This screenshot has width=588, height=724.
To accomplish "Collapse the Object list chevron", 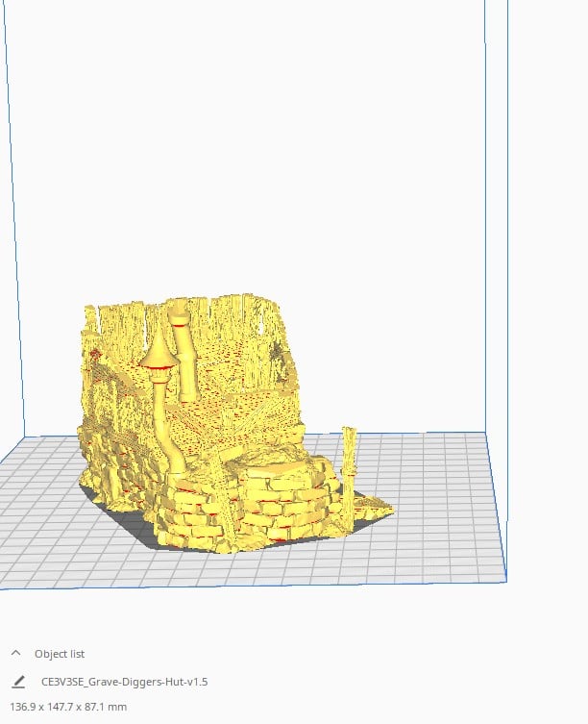I will click(16, 653).
